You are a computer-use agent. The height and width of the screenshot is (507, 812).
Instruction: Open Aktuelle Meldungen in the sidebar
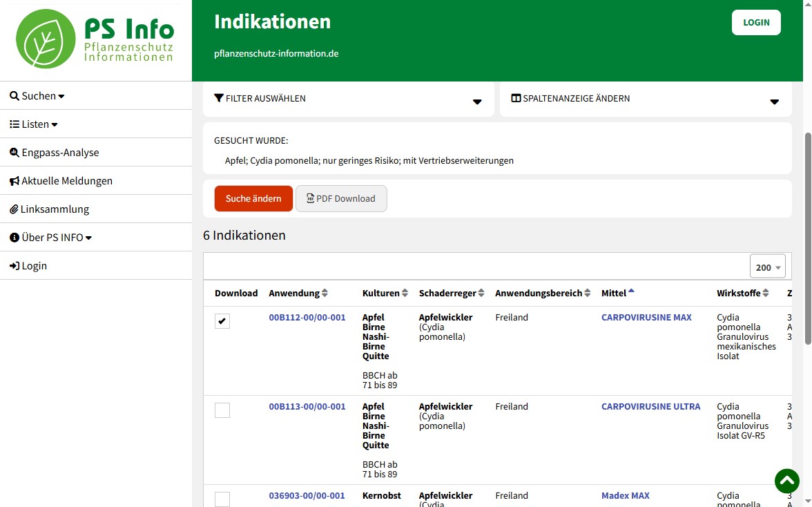[x=66, y=181]
